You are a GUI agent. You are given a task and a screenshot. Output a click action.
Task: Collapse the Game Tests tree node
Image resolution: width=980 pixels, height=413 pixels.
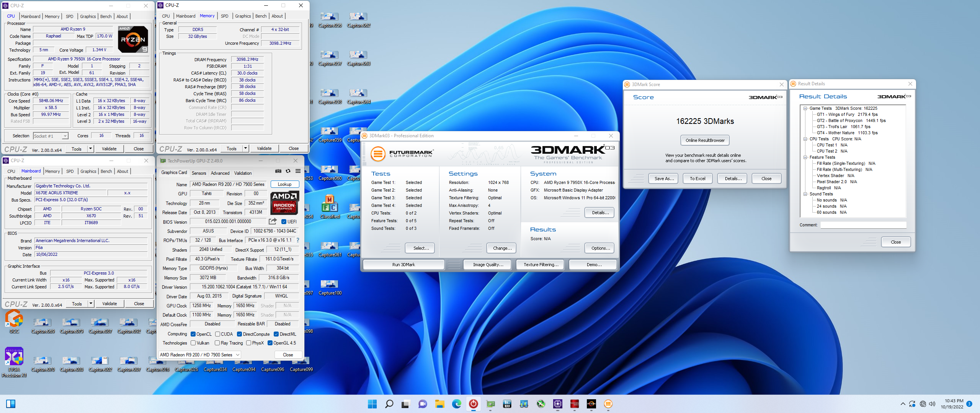tap(805, 109)
